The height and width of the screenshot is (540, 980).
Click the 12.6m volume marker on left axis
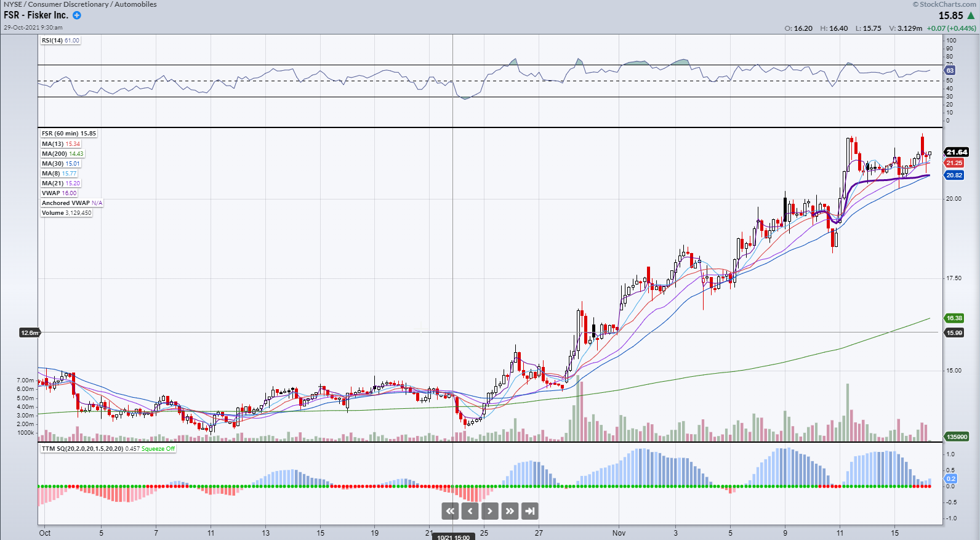pos(30,332)
